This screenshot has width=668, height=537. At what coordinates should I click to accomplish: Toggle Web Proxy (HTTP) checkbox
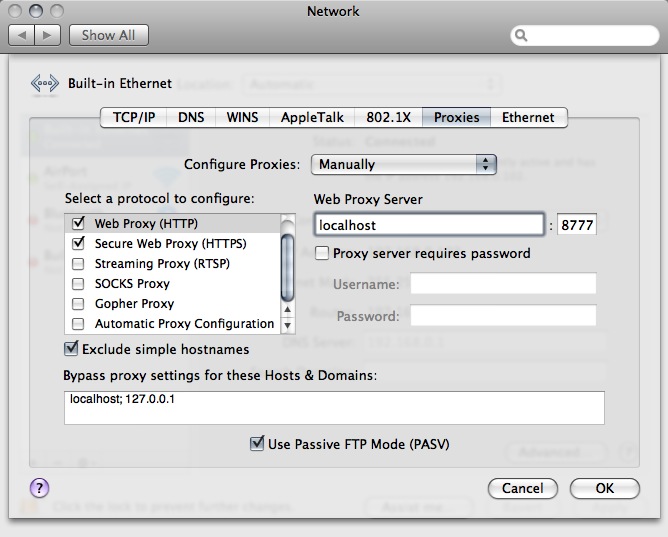coord(78,223)
